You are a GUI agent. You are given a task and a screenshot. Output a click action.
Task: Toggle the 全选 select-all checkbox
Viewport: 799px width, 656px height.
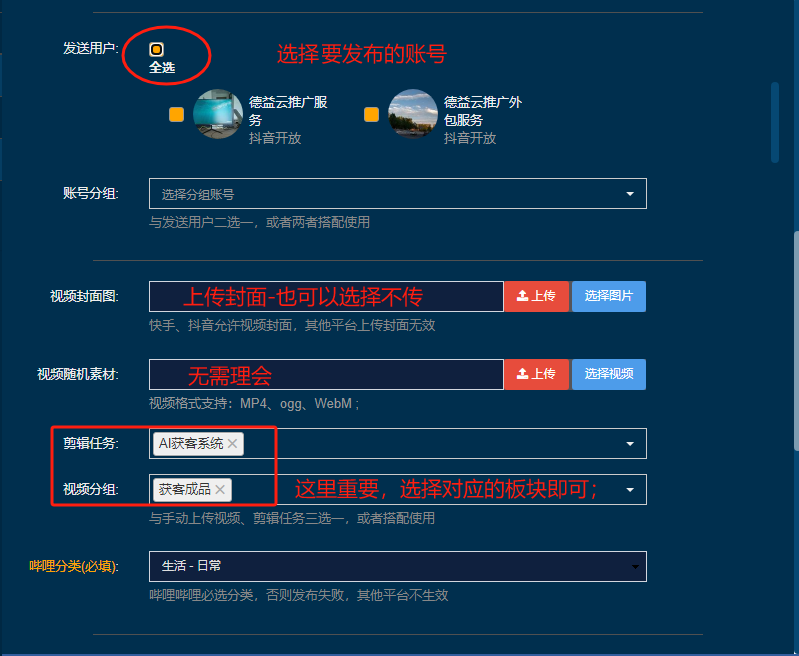(156, 49)
